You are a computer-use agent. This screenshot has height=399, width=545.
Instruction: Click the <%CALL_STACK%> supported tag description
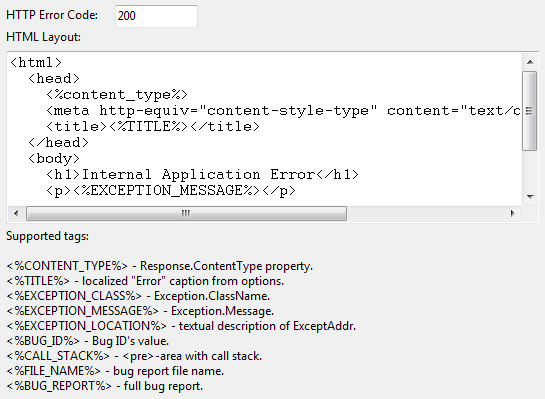pos(134,356)
